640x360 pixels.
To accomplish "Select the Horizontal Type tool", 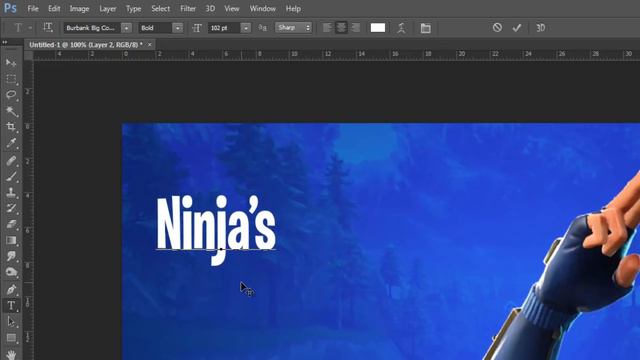I will click(11, 305).
